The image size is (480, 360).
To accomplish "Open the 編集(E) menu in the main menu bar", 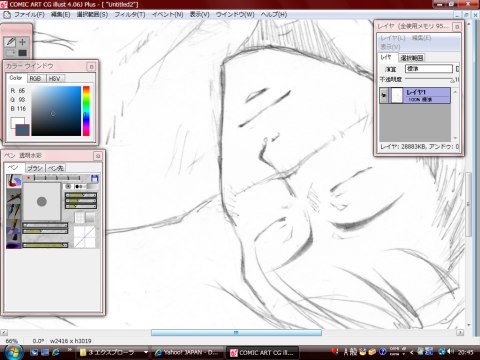I will tap(60, 15).
